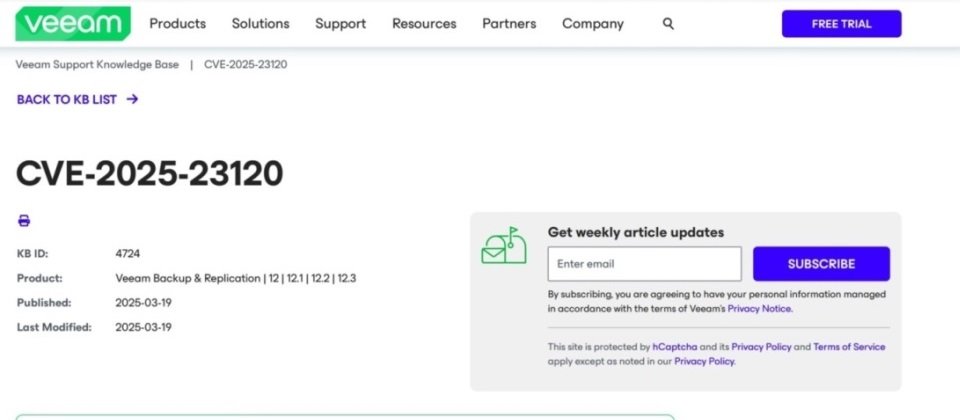Open the Company menu

593,24
